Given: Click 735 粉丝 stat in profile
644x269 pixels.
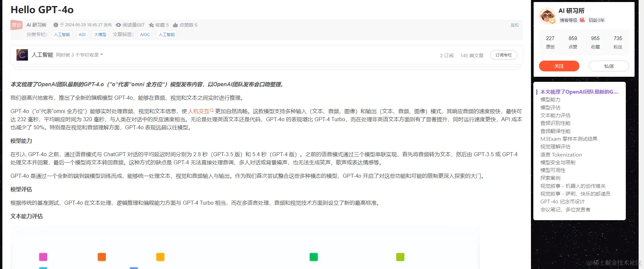Looking at the screenshot, I should coord(618,42).
